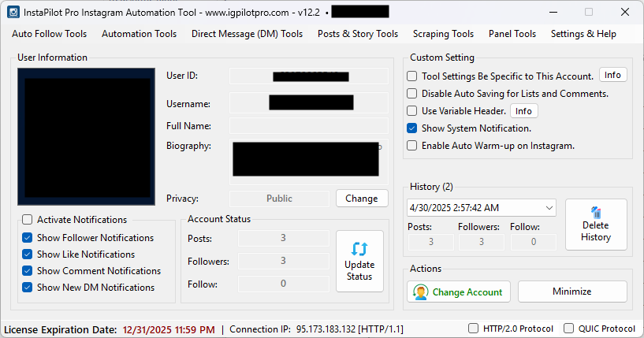Screen dimensions: 644x338
Task: Enable Auto Warm-up on Instagram checkbox
Action: point(411,146)
